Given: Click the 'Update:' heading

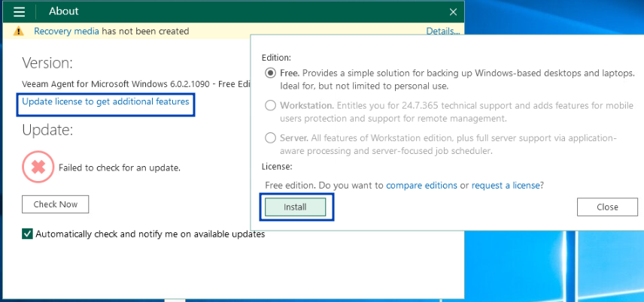Looking at the screenshot, I should tap(47, 130).
